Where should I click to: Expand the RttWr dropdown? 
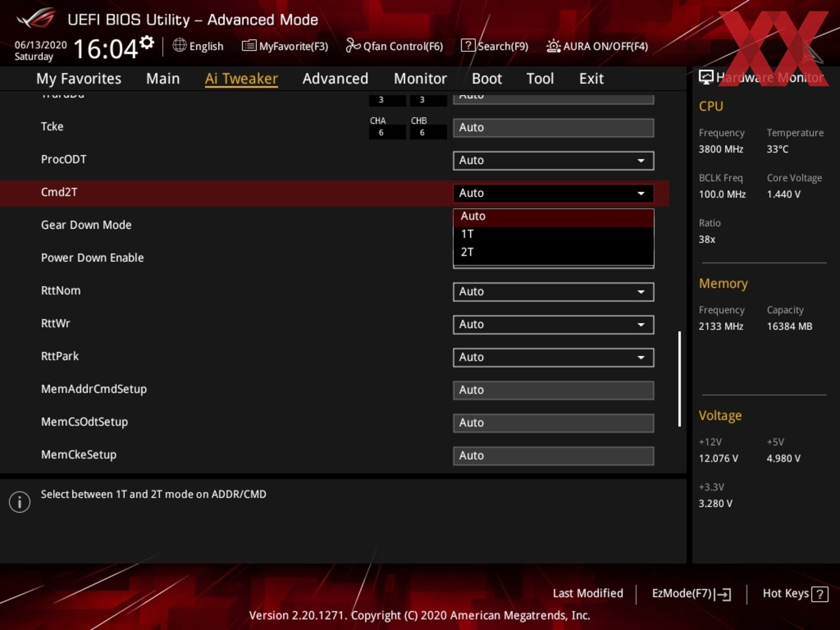click(553, 324)
